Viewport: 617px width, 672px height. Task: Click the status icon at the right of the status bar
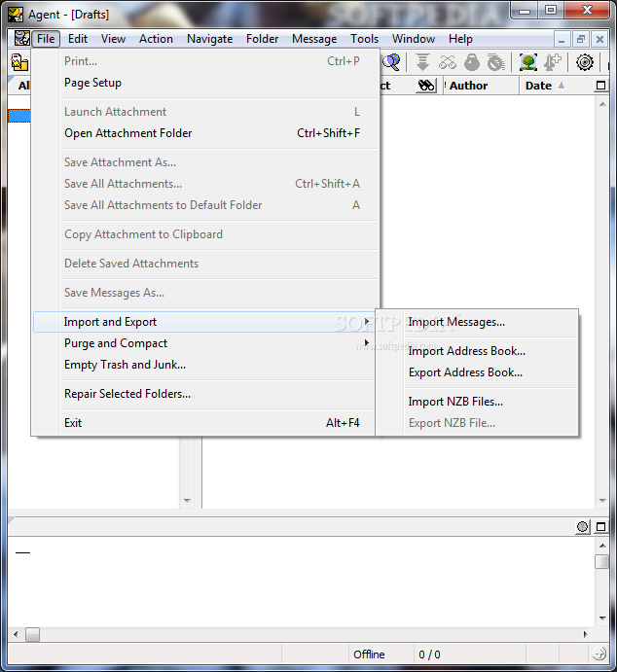[599, 654]
